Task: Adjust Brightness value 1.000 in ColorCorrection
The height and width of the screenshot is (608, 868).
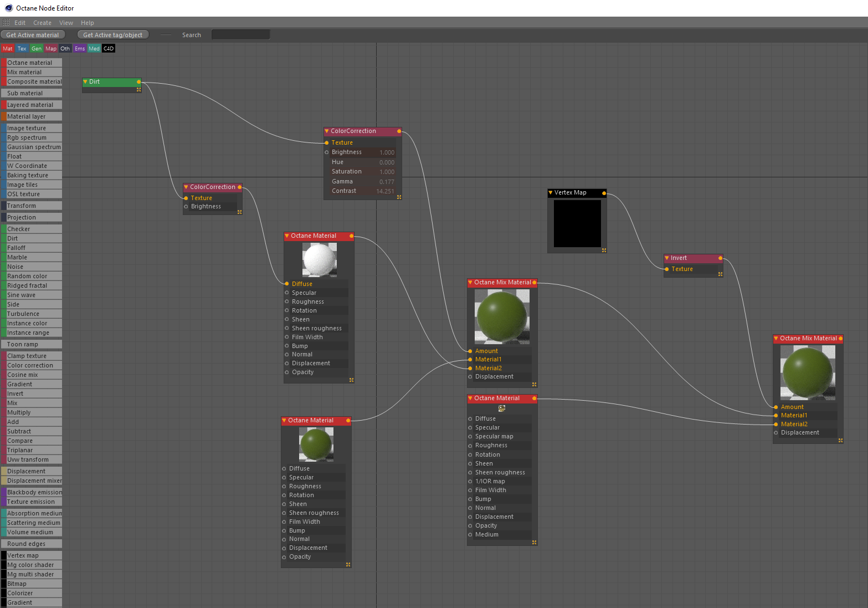Action: pos(387,152)
